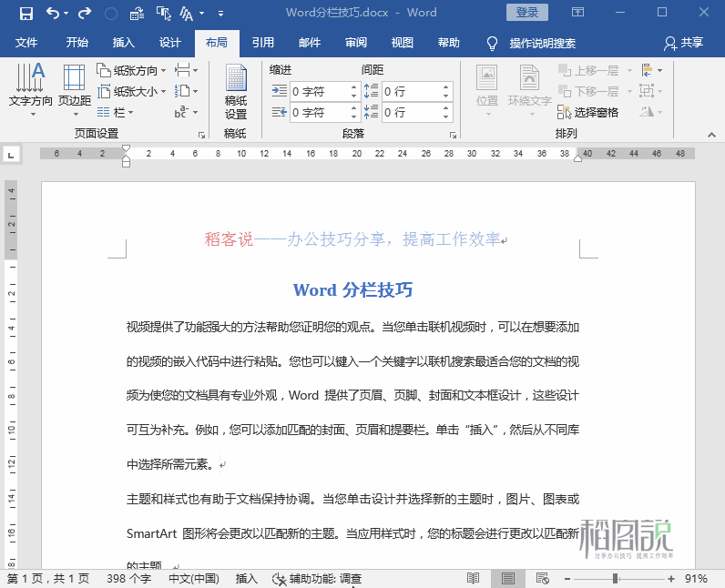Open 稿纸设置 manuscript paper settings

[236, 91]
